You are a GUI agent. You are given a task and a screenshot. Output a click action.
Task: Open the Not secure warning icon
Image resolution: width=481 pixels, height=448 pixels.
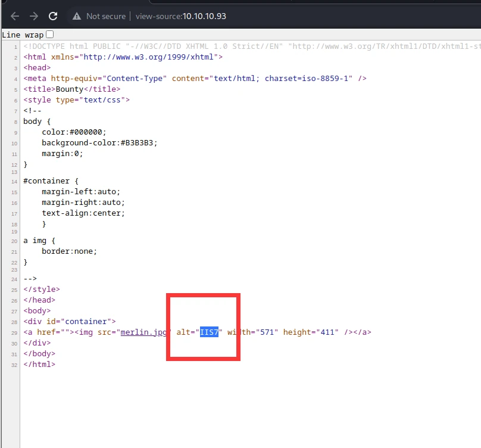(x=77, y=16)
